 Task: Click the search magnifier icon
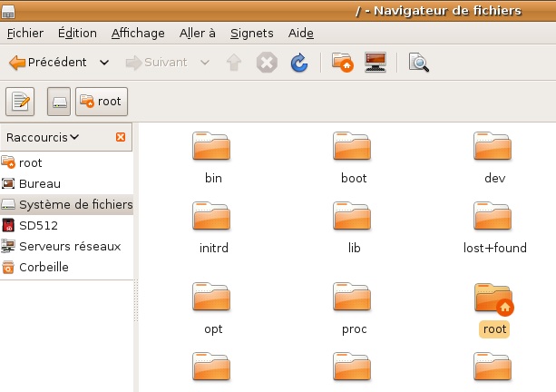pos(418,63)
